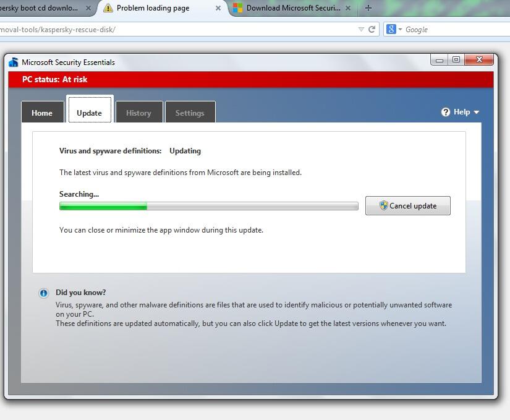Screen dimensions: 510x420
Task: Minimize the Microsoft Security Essentials window
Action: 439,60
